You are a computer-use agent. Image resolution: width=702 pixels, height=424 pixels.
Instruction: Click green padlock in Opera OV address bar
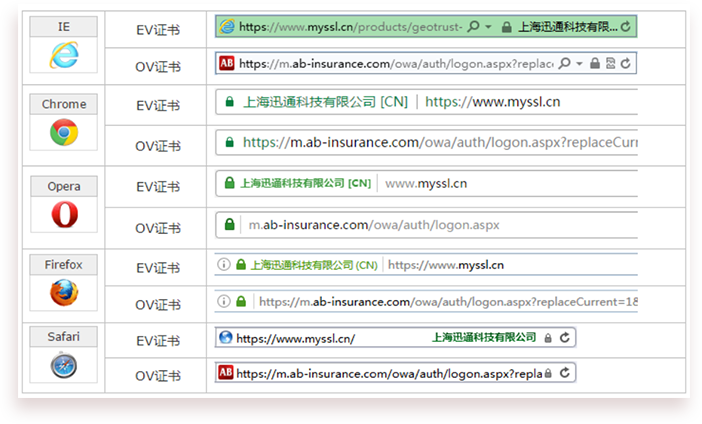[x=229, y=224]
